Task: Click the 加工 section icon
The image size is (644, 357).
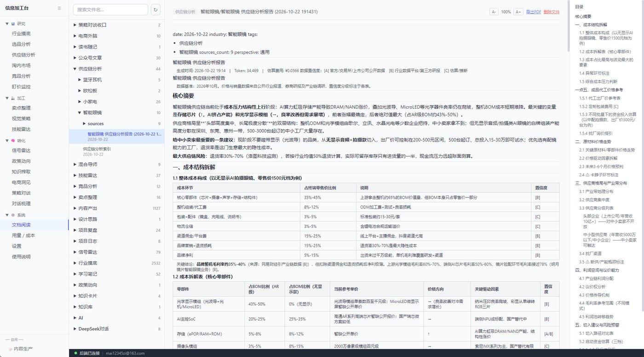Action: [x=13, y=98]
